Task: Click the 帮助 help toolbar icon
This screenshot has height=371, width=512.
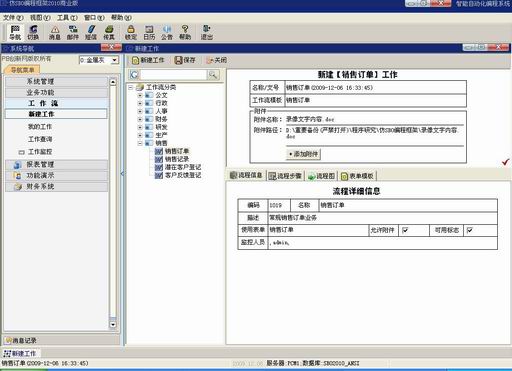Action: tap(185, 32)
